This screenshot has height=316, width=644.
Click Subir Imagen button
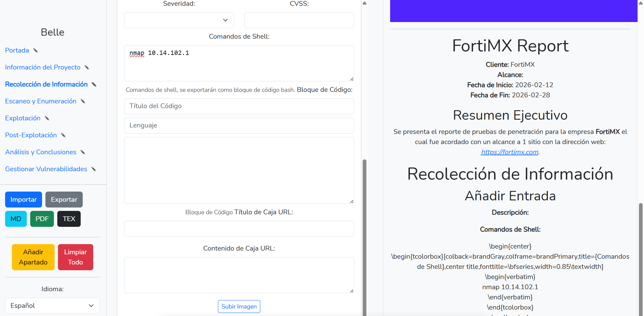[x=239, y=307]
